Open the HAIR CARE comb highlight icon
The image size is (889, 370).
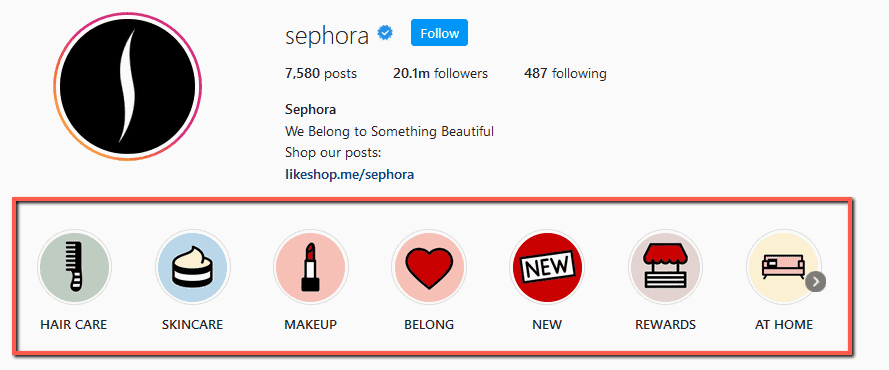pos(74,266)
